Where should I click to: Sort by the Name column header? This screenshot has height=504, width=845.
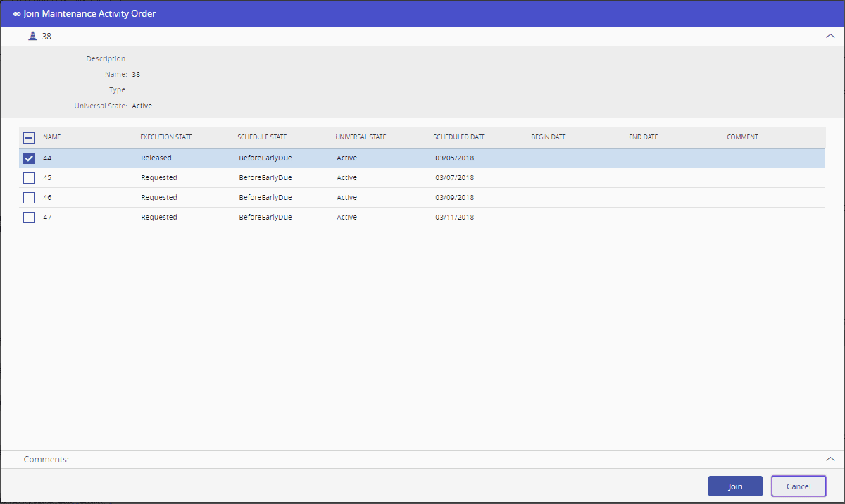pos(52,137)
